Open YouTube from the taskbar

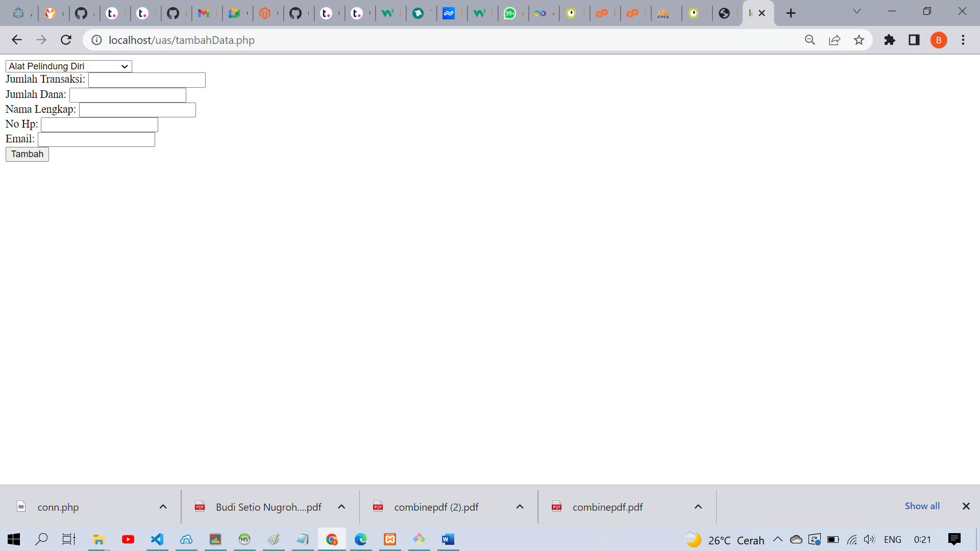(128, 540)
